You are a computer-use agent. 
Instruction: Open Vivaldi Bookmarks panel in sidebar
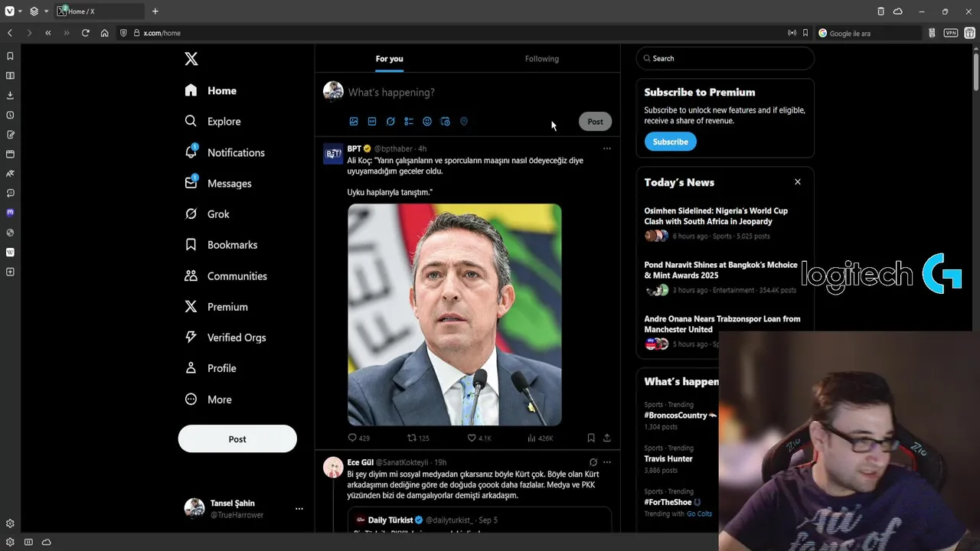(x=10, y=56)
